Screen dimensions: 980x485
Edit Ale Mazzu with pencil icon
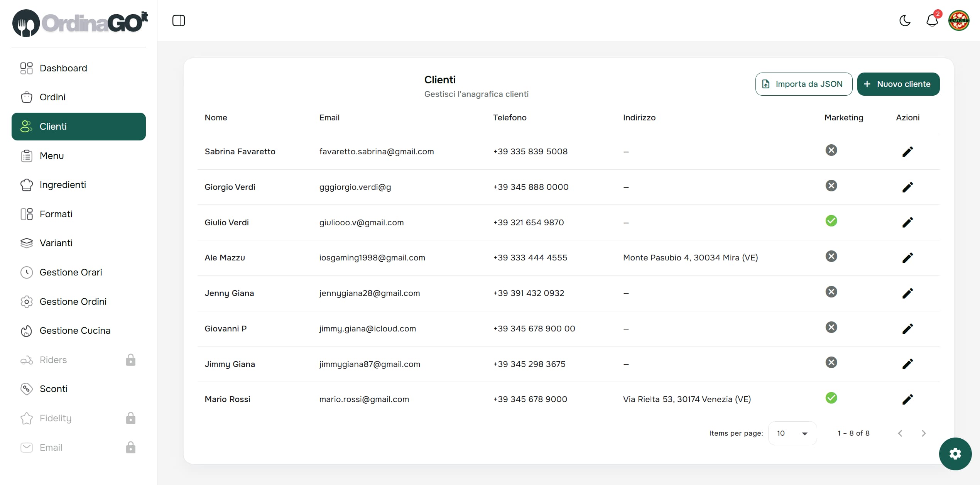(907, 258)
